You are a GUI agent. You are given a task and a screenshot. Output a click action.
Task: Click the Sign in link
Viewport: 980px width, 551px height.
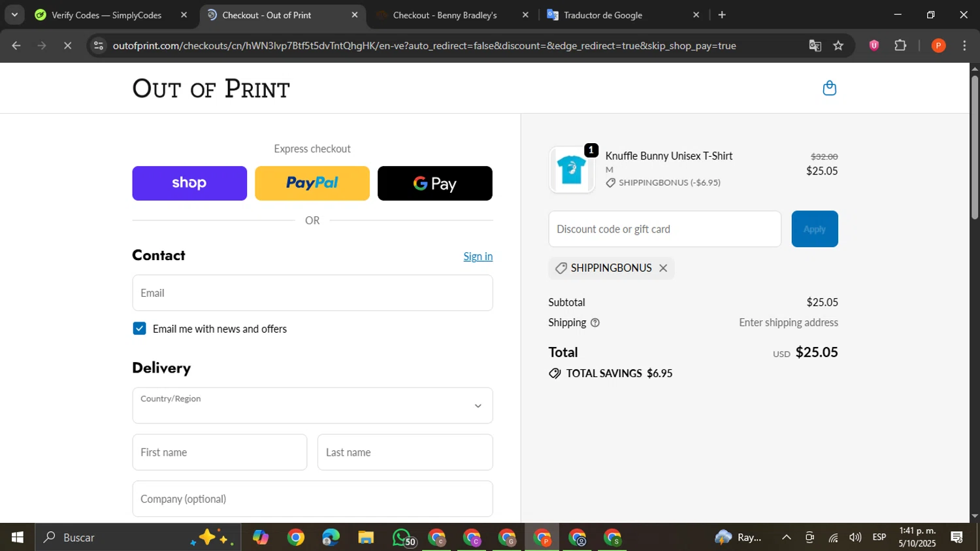click(x=478, y=256)
